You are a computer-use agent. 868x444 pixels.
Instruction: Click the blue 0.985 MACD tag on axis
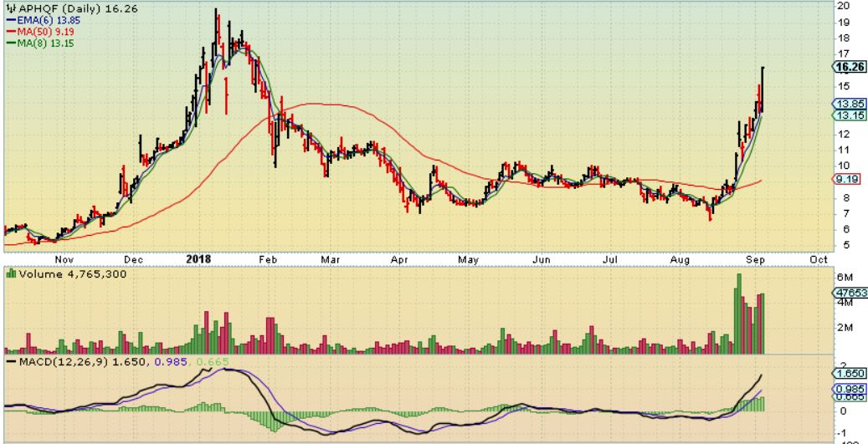click(850, 390)
